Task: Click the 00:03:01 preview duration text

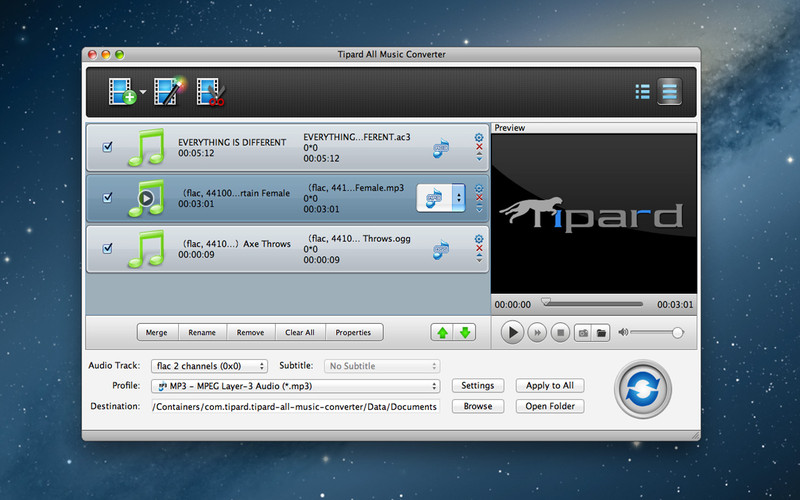Action: click(675, 305)
